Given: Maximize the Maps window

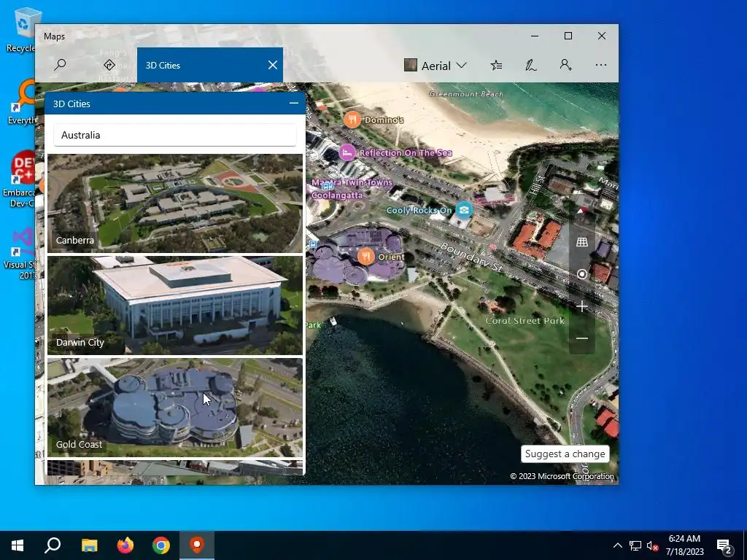Looking at the screenshot, I should coord(568,36).
